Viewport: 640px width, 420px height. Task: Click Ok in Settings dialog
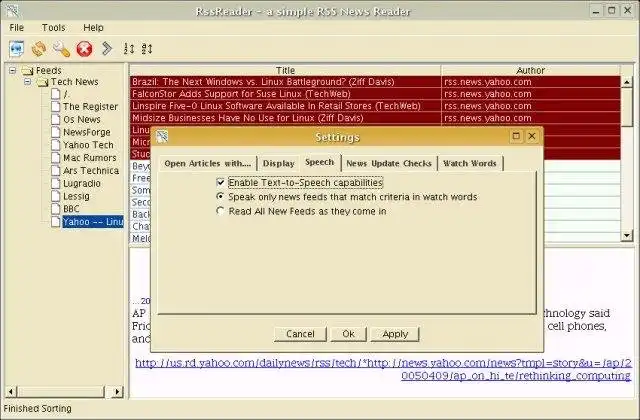pos(348,334)
